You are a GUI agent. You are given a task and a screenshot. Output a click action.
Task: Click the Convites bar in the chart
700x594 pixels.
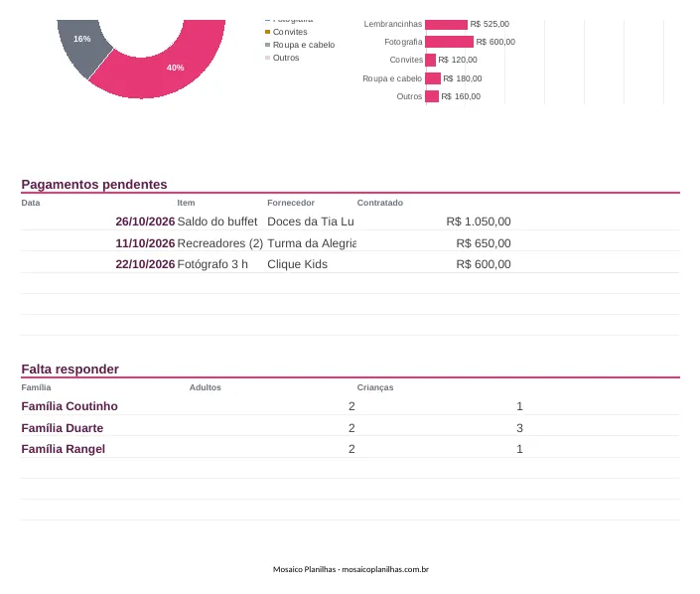click(430, 60)
